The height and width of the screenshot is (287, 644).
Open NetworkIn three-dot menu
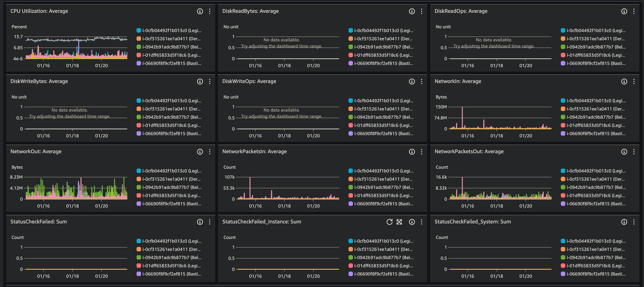[634, 82]
